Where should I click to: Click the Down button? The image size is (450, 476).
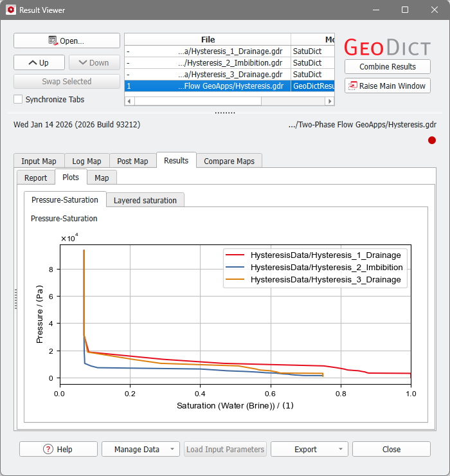94,62
